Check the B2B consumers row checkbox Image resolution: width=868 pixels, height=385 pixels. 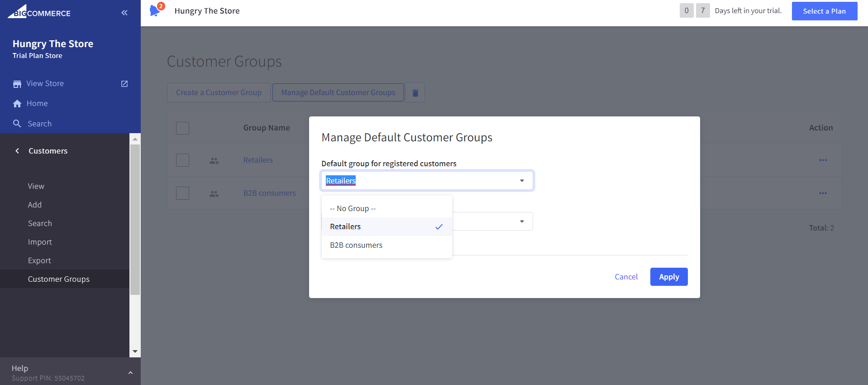[x=182, y=193]
